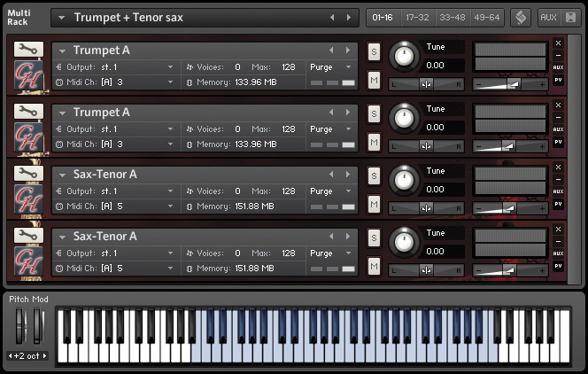Mute the first Sax-Tenor A
Screen dimensions: 588x374
pos(374,204)
